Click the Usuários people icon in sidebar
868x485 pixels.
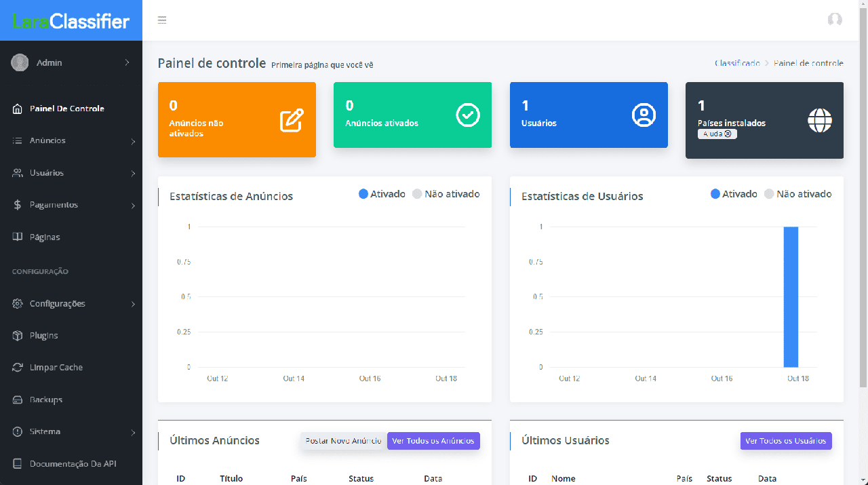pyautogui.click(x=18, y=173)
